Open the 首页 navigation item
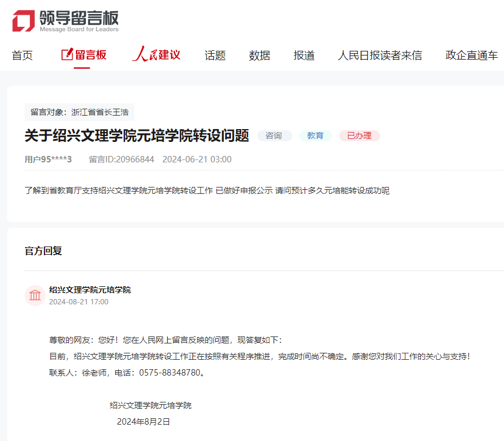The image size is (504, 441). (22, 54)
